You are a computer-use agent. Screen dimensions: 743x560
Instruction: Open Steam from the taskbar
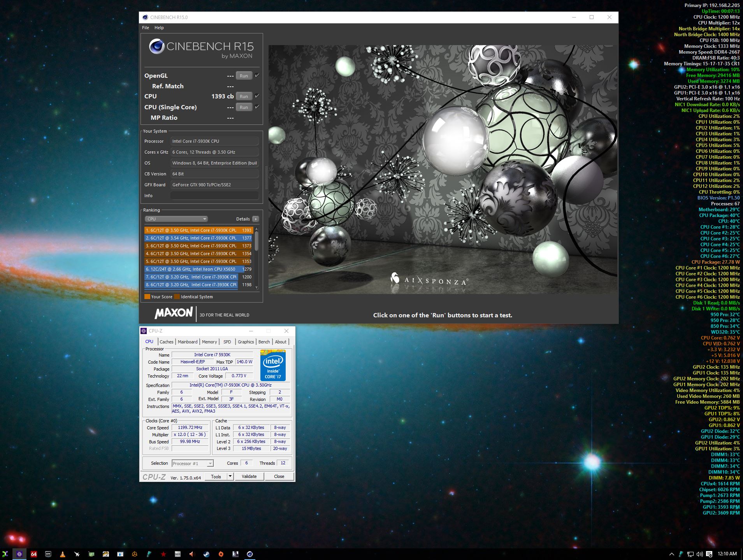206,554
